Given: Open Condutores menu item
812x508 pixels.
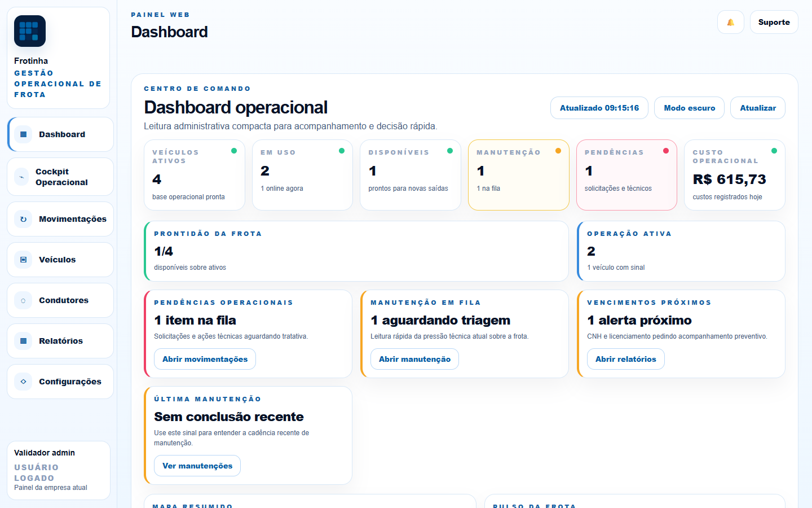Looking at the screenshot, I should [x=60, y=300].
